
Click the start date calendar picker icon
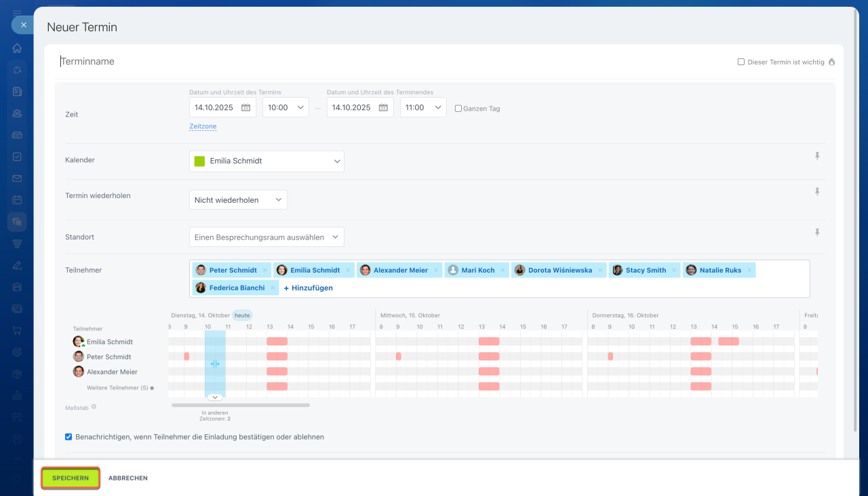point(246,108)
